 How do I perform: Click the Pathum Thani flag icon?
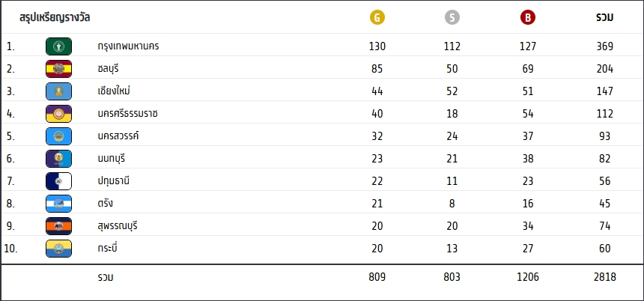point(58,181)
